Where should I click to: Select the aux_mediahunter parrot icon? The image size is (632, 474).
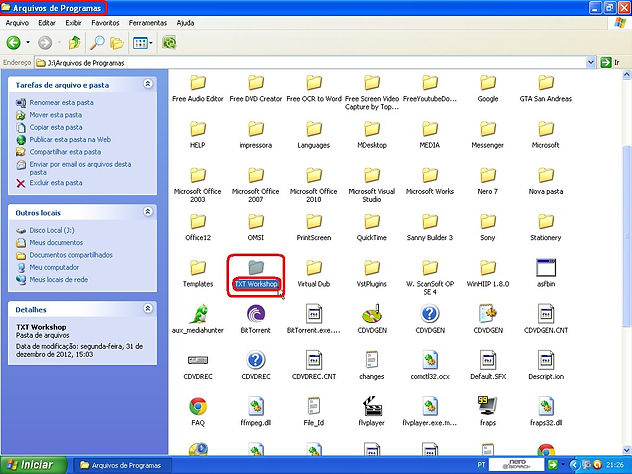pos(198,319)
